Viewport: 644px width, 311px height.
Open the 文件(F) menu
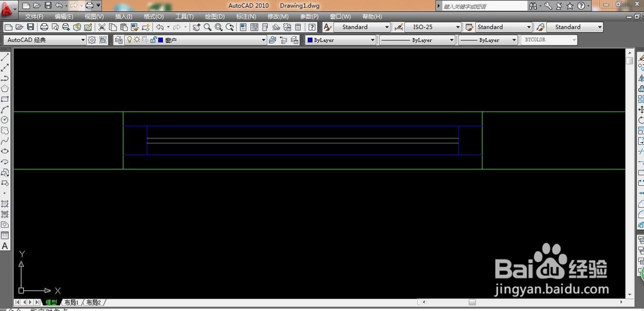pyautogui.click(x=34, y=17)
